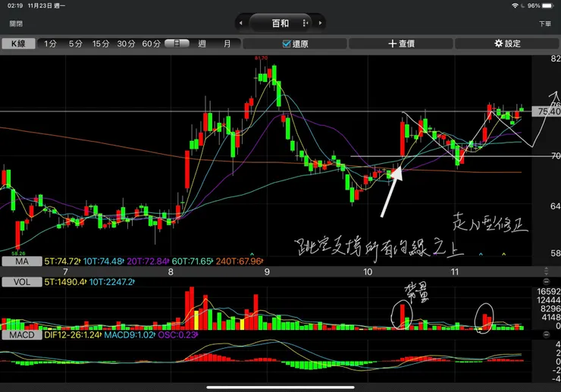Screen dimensions: 561x392
Task: Tap 下單 to place order
Action: click(x=545, y=24)
